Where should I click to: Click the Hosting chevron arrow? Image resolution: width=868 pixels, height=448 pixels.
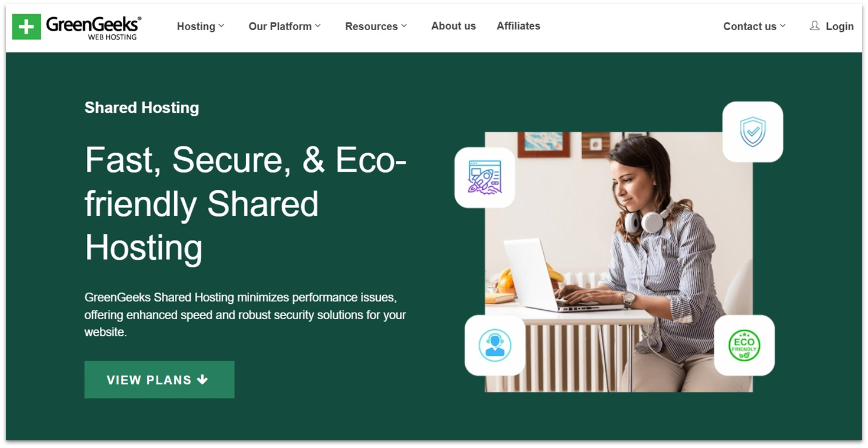pyautogui.click(x=221, y=26)
